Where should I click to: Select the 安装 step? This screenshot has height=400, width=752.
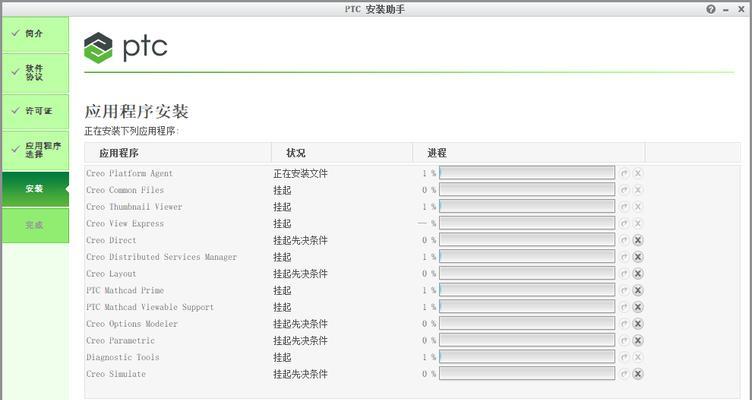(x=35, y=189)
